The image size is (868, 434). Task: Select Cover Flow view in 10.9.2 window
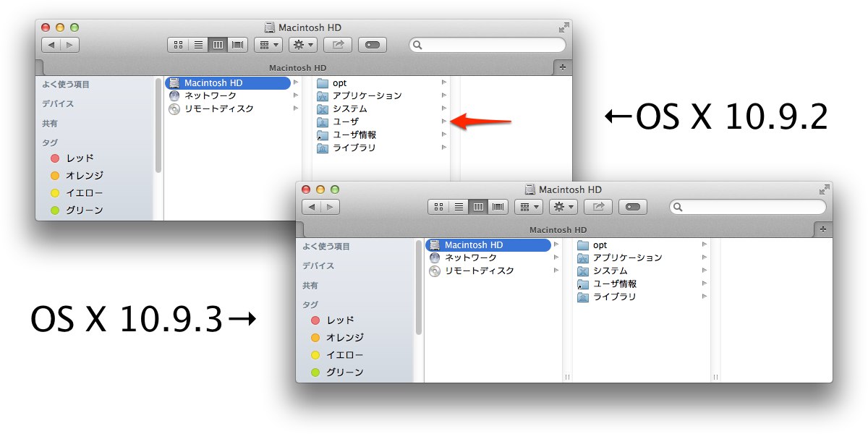tap(237, 45)
